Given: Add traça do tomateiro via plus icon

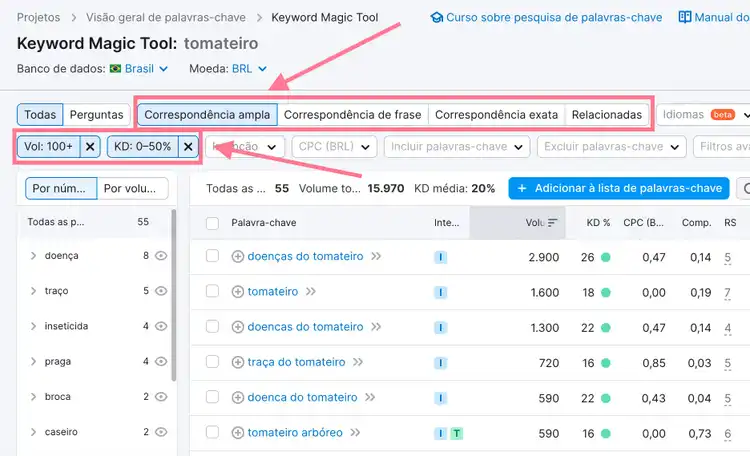Looking at the screenshot, I should pyautogui.click(x=238, y=362).
